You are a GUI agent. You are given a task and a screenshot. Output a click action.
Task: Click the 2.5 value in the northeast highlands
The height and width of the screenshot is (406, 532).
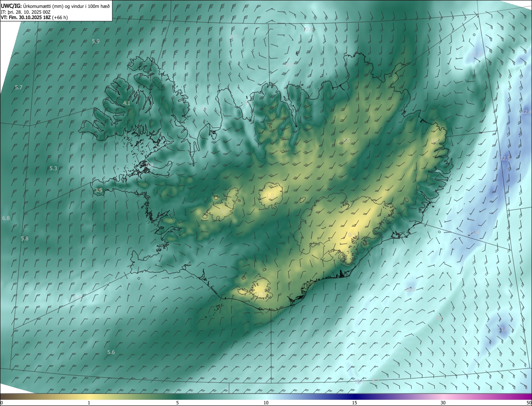click(346, 141)
